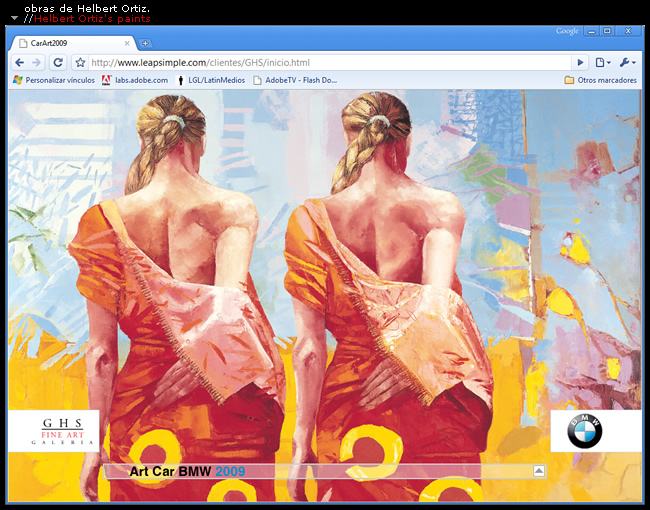This screenshot has height=510, width=650.
Task: Click the address bar URL field
Action: (x=330, y=62)
